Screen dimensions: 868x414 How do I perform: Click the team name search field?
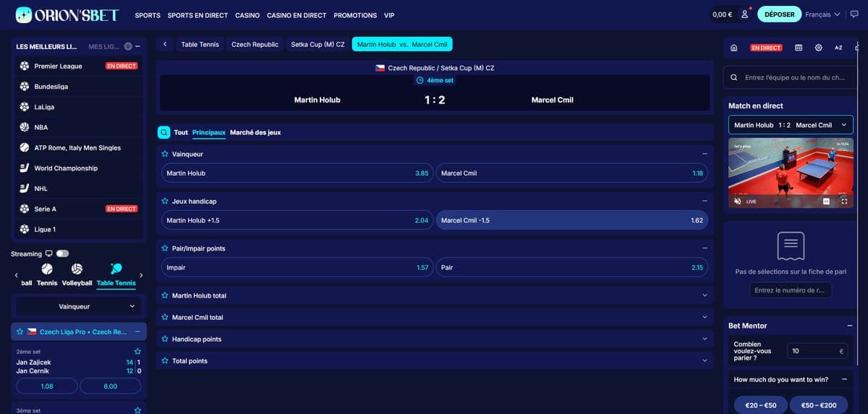click(791, 77)
